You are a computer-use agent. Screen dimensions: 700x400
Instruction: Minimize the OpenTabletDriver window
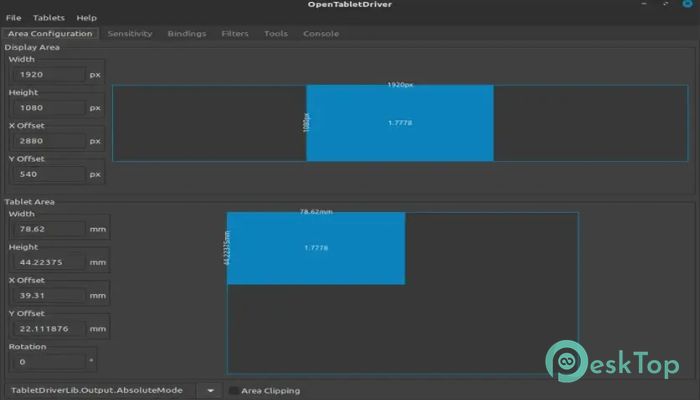click(644, 4)
